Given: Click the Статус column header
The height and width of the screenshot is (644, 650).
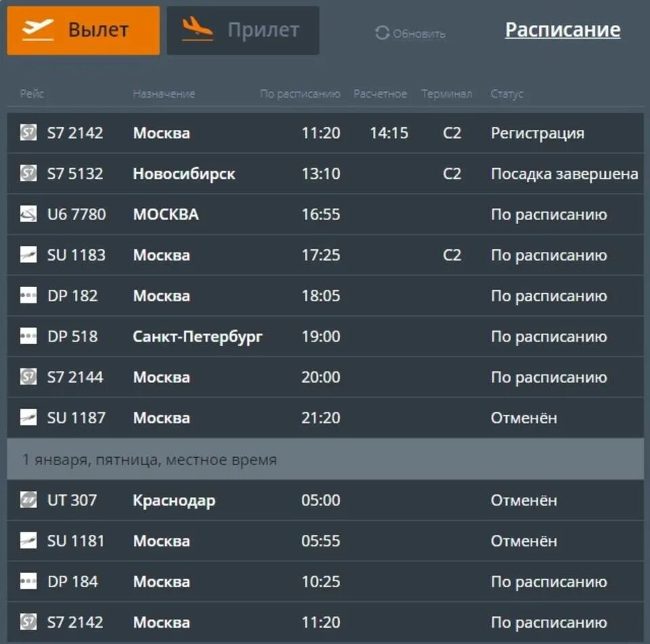Looking at the screenshot, I should [x=506, y=93].
